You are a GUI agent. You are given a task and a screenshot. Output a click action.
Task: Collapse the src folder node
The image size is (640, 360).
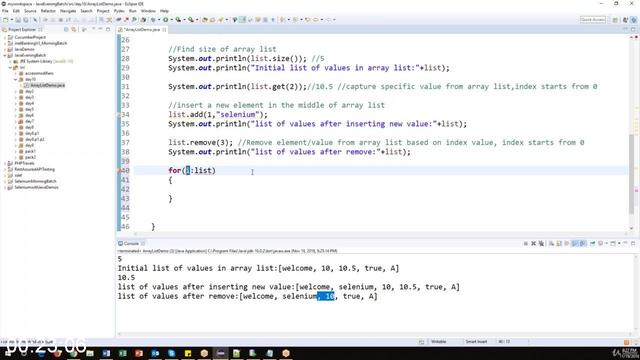[x=10, y=67]
